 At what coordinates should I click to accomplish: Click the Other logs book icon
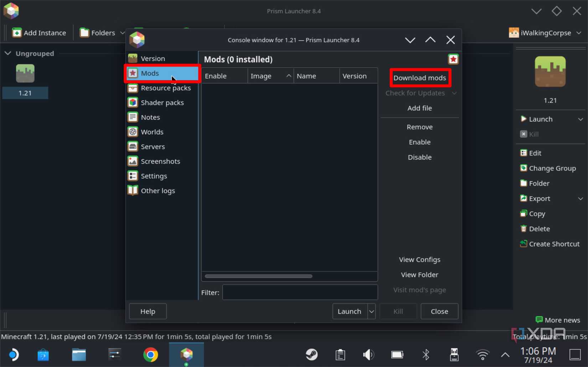[x=133, y=190]
